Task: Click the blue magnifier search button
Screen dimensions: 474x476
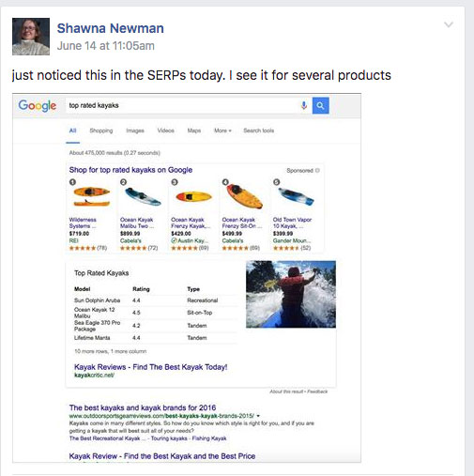Action: [320, 105]
